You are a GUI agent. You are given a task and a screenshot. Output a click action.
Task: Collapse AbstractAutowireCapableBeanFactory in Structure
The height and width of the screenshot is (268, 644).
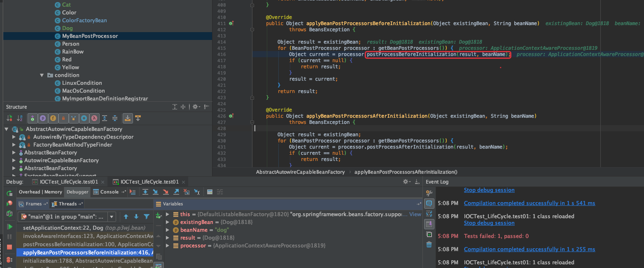(7, 129)
